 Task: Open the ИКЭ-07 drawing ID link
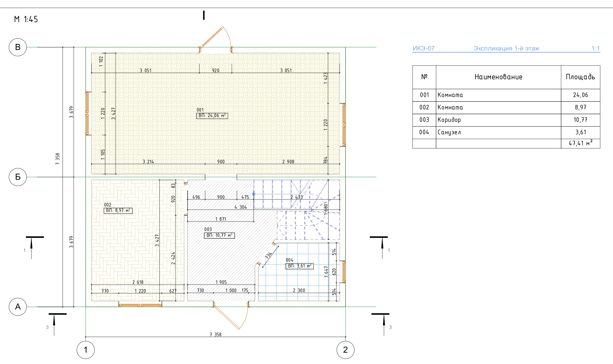click(x=424, y=48)
